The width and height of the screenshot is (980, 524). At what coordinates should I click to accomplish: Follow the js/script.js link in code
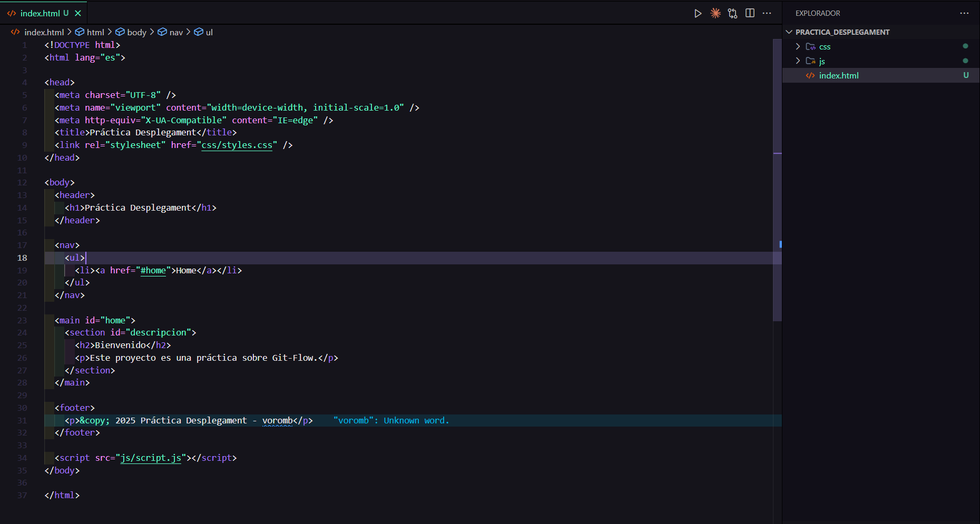coord(151,458)
